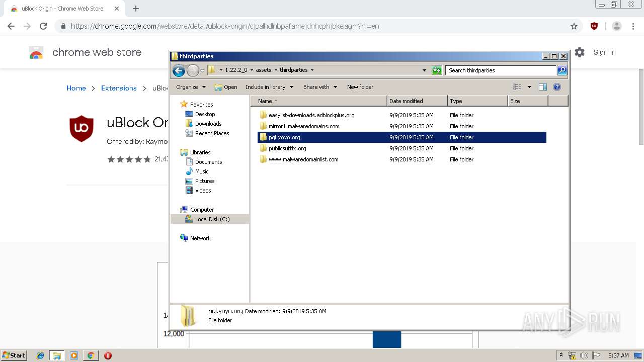This screenshot has height=362, width=644.
Task: Click chrome web store logo
Action: (36, 52)
